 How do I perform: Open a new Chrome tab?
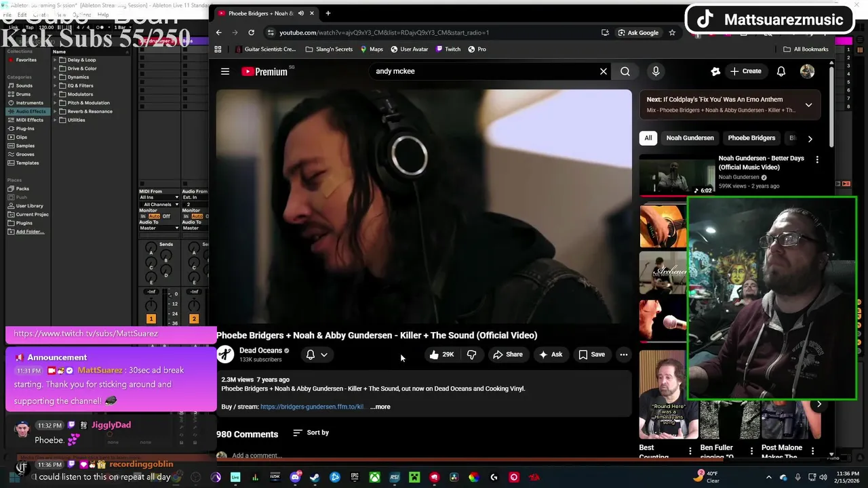[328, 13]
